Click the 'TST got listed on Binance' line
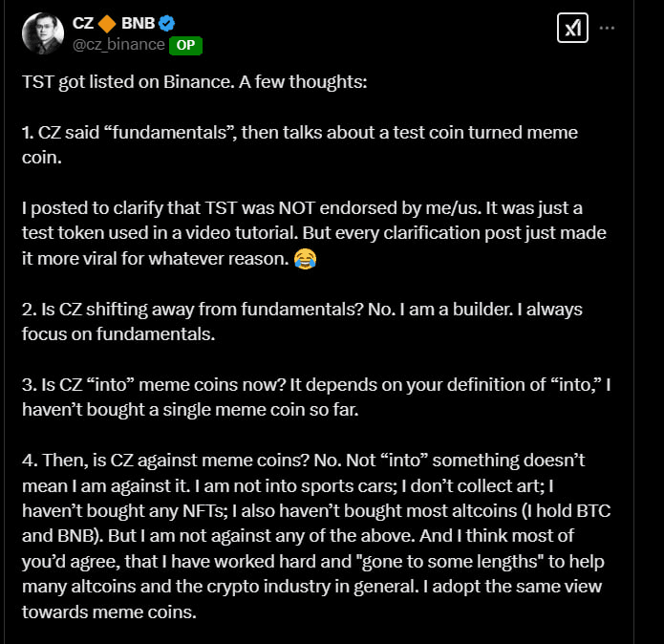The height and width of the screenshot is (644, 664). click(x=194, y=82)
